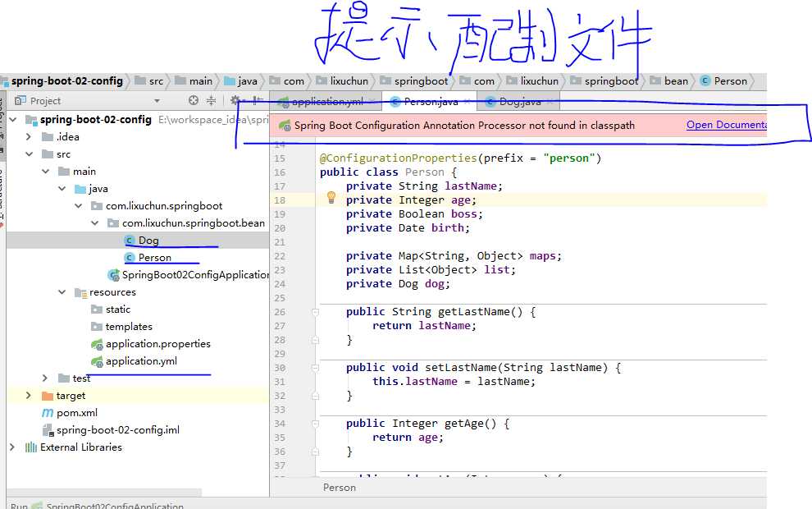Close the Person.java tab
812x509 pixels.
(x=468, y=102)
